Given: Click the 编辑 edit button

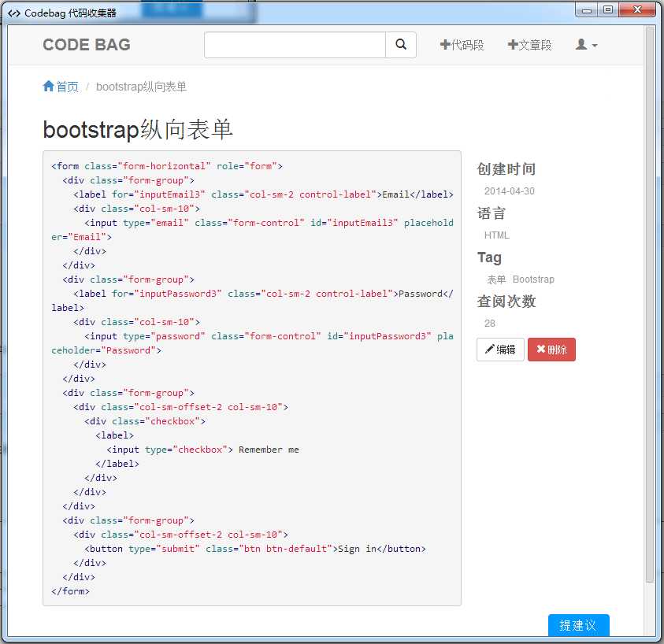Looking at the screenshot, I should [500, 350].
